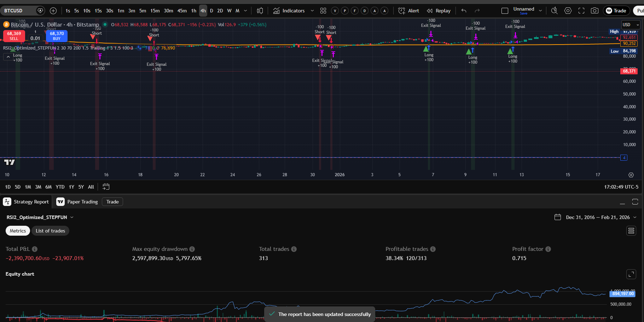This screenshot has width=644, height=322.
Task: Open the calendar icon in the Strategy Report
Action: pos(558,217)
